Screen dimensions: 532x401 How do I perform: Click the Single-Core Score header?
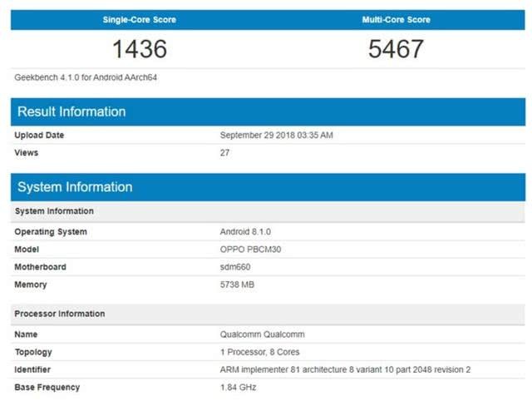(x=140, y=20)
